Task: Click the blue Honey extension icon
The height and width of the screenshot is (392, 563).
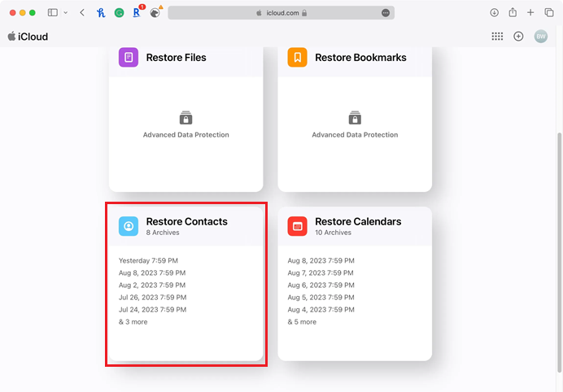Action: [101, 13]
